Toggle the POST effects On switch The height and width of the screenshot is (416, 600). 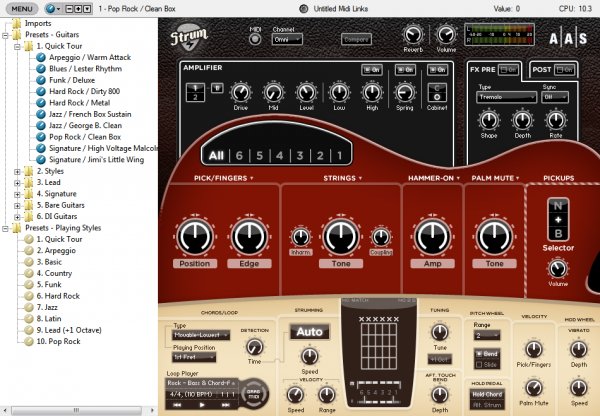565,70
